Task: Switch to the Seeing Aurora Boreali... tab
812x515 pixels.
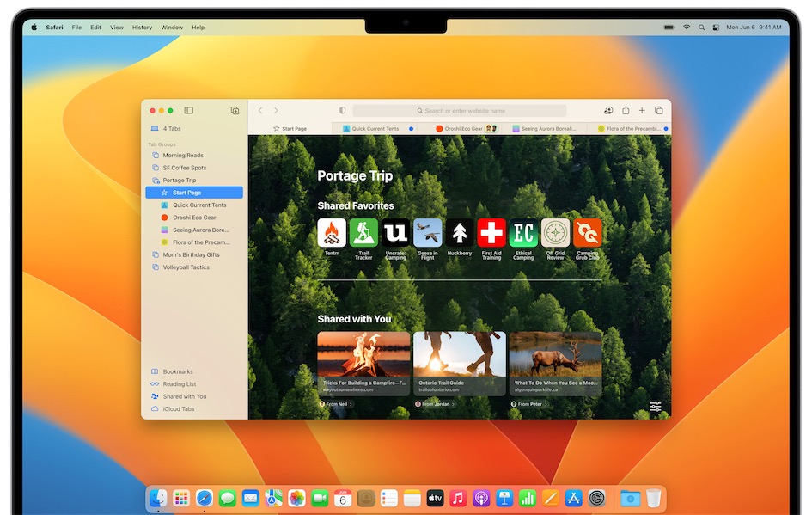Action: coord(545,128)
